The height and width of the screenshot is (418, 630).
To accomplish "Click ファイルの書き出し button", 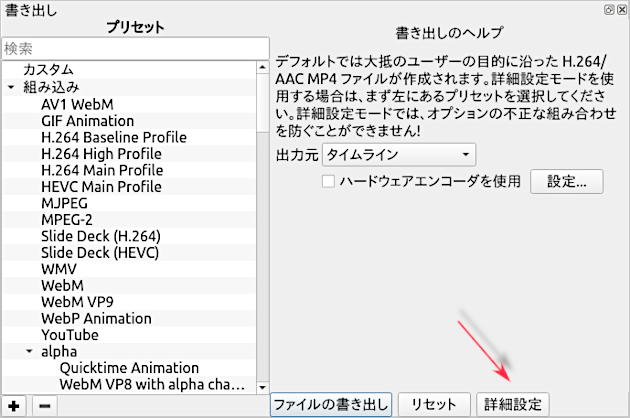I will [x=331, y=404].
